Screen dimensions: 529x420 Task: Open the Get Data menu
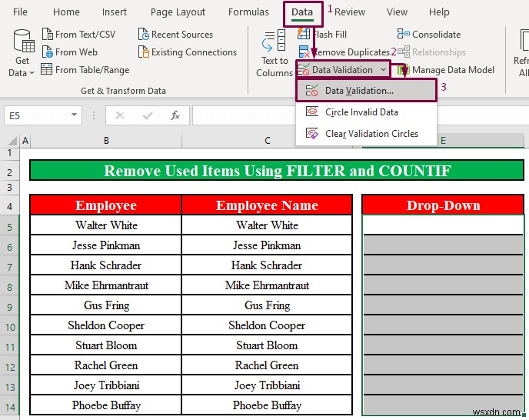22,53
